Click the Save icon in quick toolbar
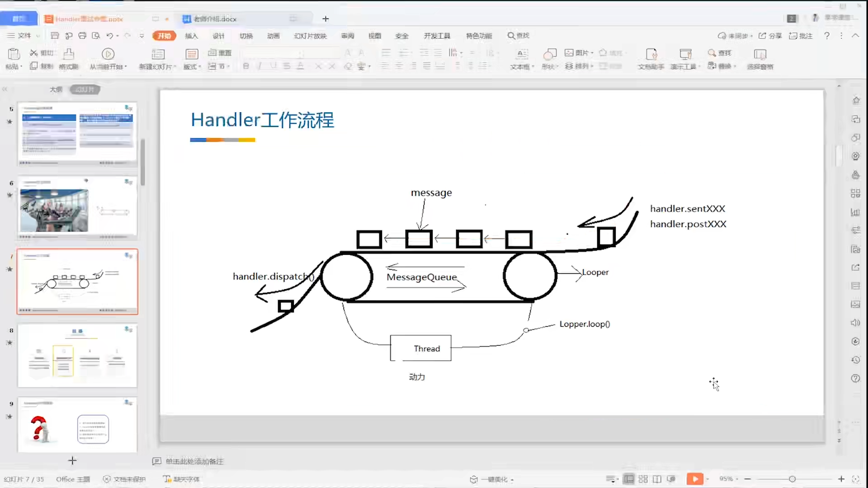The image size is (868, 488). pos(55,36)
